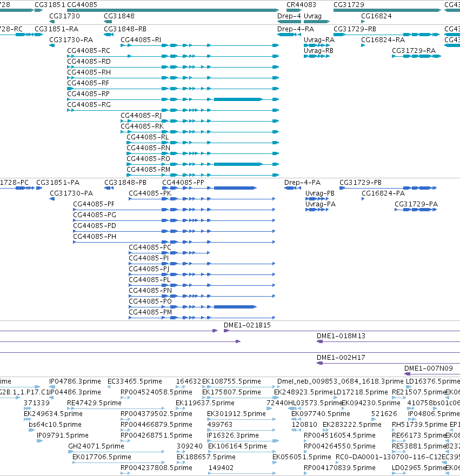This screenshot has width=460, height=476.
Task: Select EST IP04786.3prime
Action: tap(52, 387)
